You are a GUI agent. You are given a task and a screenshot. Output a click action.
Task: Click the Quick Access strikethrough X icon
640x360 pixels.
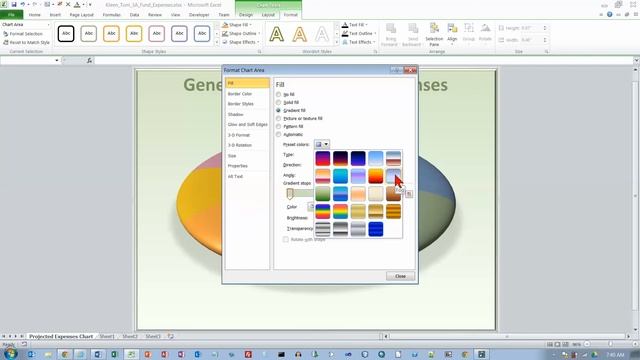pos(68,4)
